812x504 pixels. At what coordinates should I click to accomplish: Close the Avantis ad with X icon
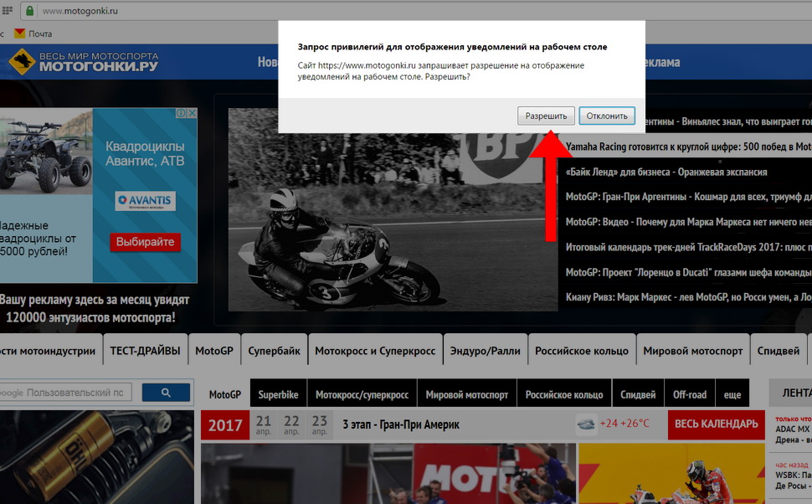[x=193, y=113]
